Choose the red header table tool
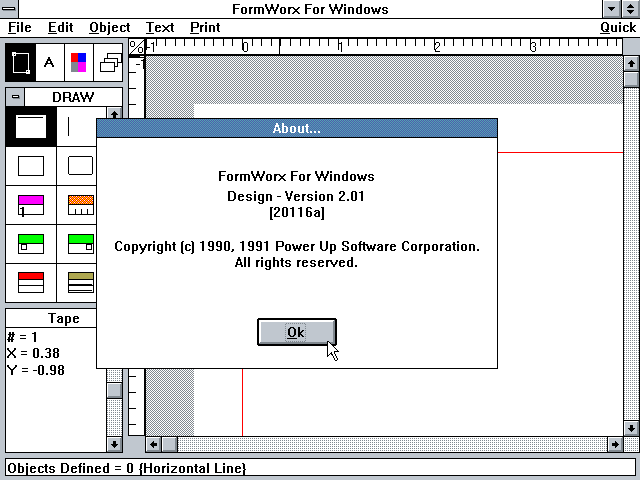 point(31,282)
